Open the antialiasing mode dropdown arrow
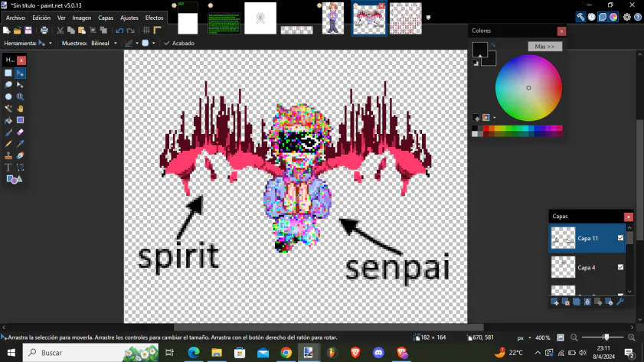 tap(137, 43)
